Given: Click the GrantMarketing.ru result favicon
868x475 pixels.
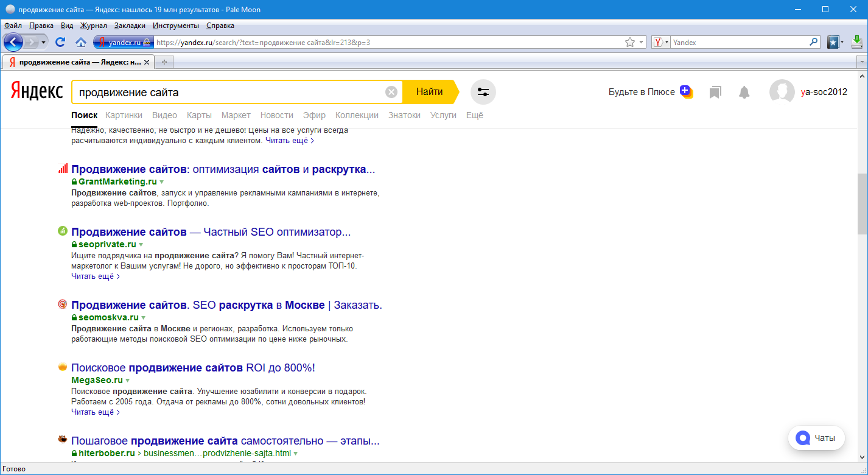Looking at the screenshot, I should tap(62, 169).
